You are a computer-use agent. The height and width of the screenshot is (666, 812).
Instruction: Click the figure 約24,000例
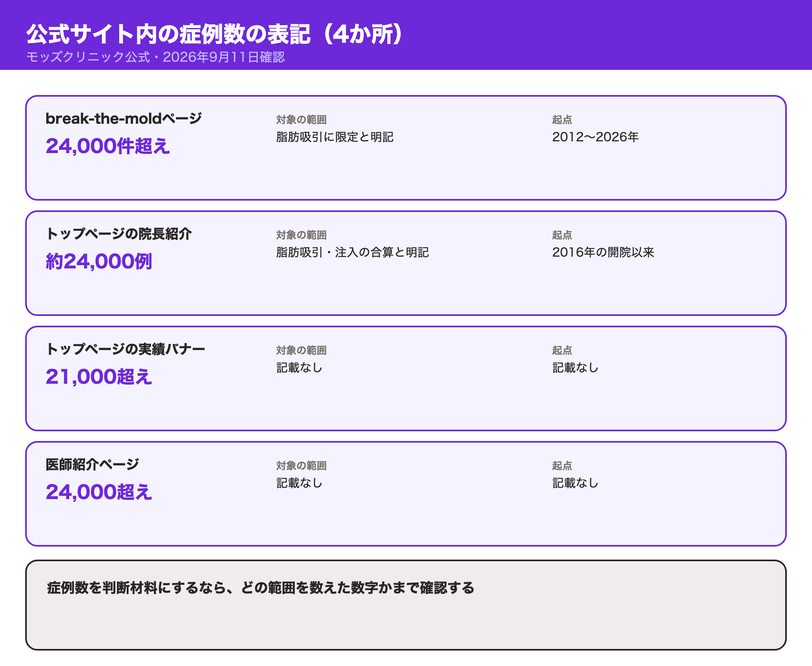(99, 261)
